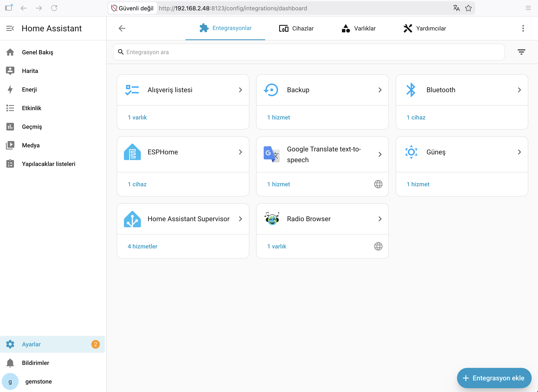Click the Alışveriş listesi integration icon
Screen dimensions: 538x392
pos(132,90)
